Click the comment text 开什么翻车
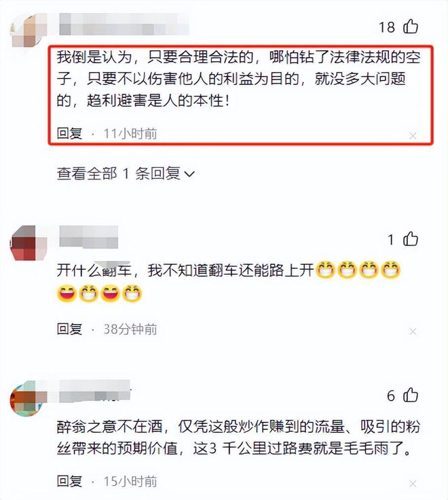Screen dimensions: 448x500 point(228,282)
